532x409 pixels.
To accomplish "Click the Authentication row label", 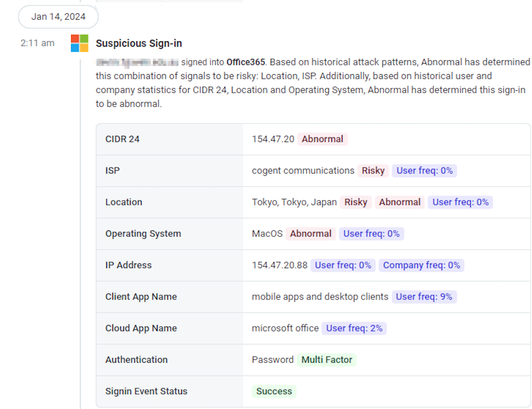I will 137,360.
